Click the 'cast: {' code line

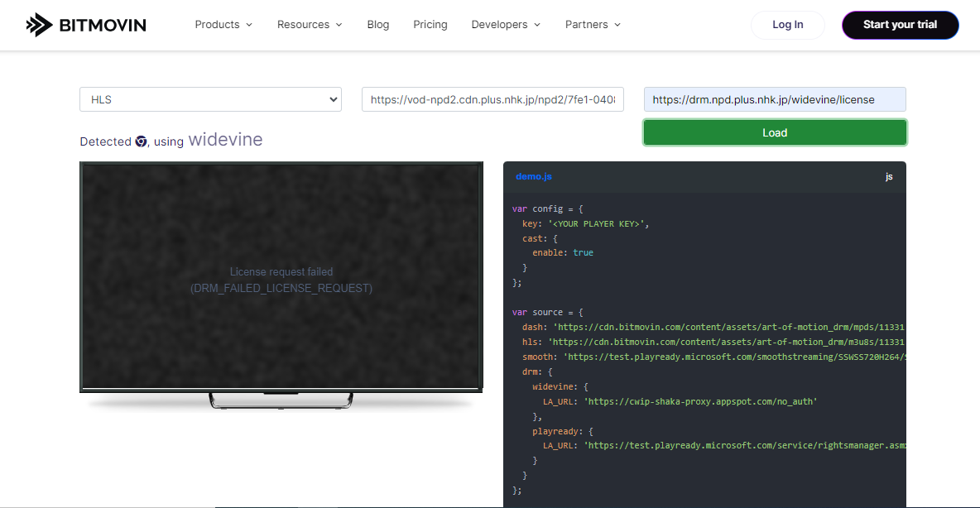(x=540, y=238)
